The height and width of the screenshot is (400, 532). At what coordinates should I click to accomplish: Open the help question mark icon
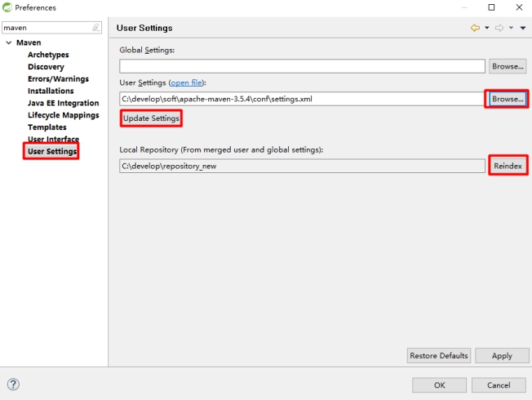point(13,384)
